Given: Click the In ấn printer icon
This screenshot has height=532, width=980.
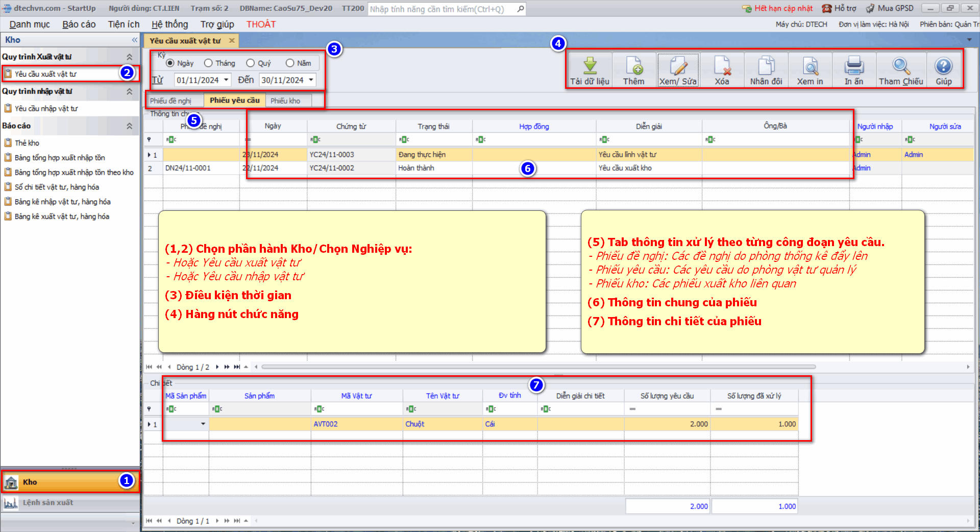Looking at the screenshot, I should [x=853, y=66].
